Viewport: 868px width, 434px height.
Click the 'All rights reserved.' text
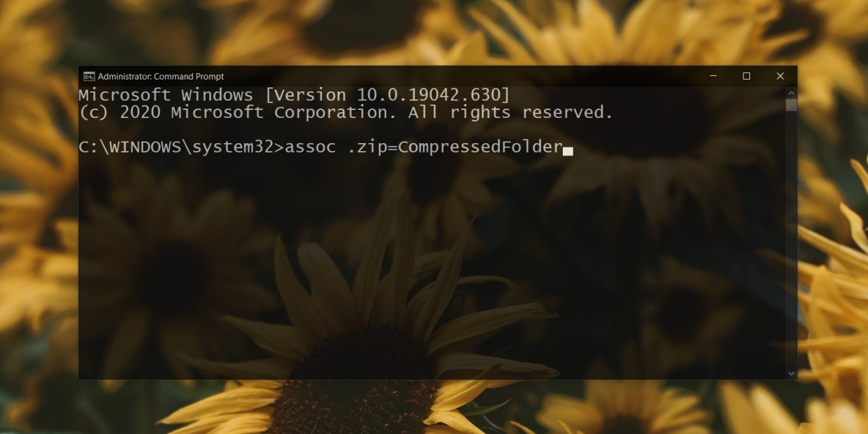pos(511,113)
